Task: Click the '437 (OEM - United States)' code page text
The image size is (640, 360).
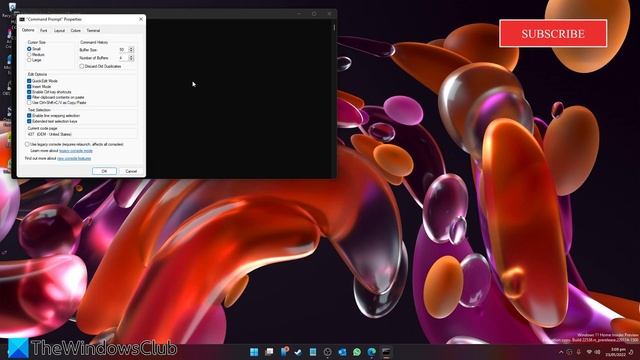Action: coord(49,134)
